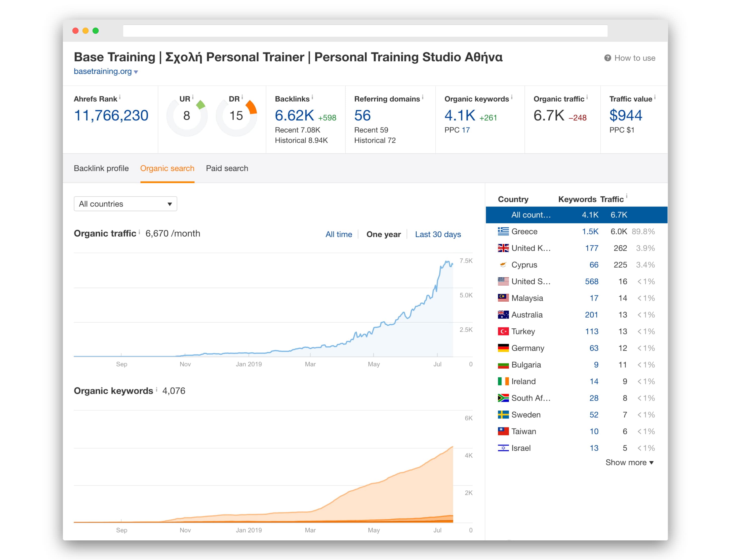
Task: Click the browser address bar
Action: (365, 31)
